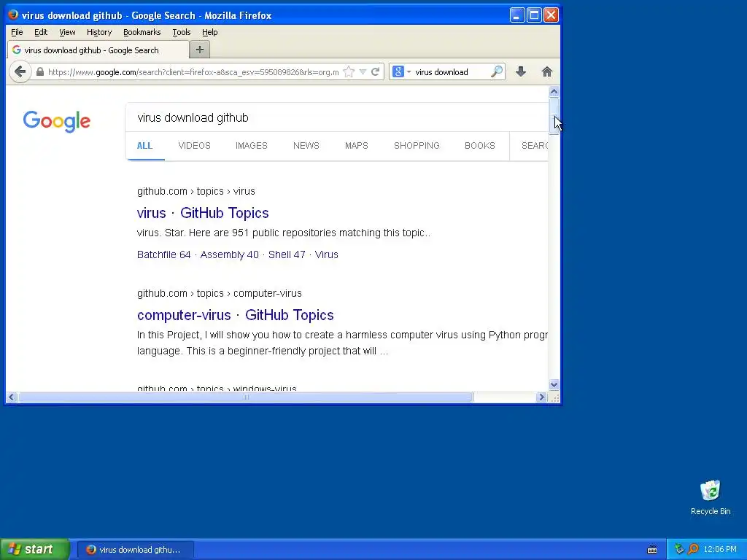This screenshot has width=747, height=560.
Task: Click the Google query field 'virus download github'
Action: 336,117
